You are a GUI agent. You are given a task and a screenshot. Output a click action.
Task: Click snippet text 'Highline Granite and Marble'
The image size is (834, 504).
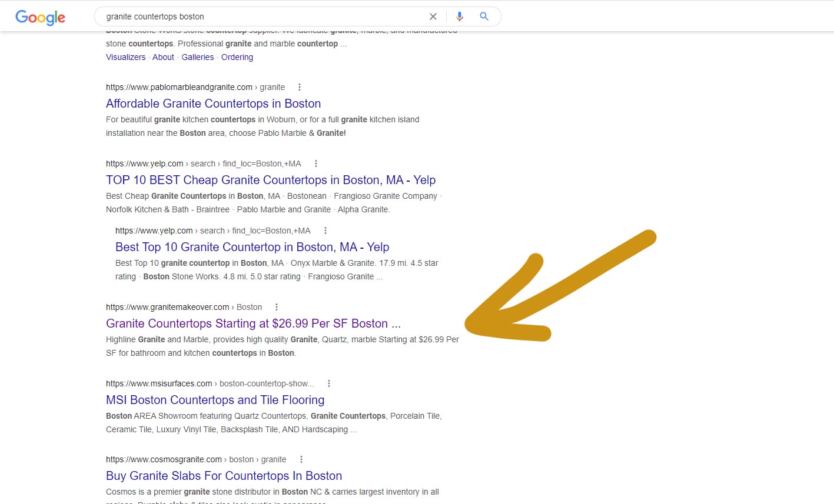point(157,339)
